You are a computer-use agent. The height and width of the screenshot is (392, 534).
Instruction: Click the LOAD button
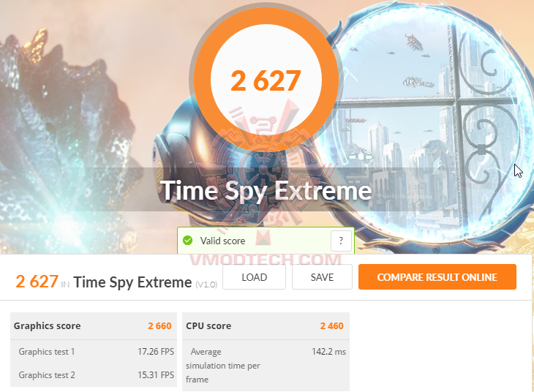(x=254, y=277)
